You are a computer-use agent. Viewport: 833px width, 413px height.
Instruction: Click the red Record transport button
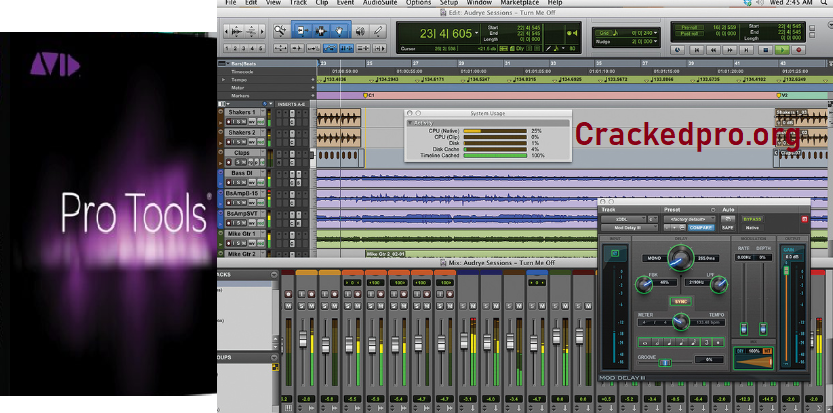coord(798,50)
